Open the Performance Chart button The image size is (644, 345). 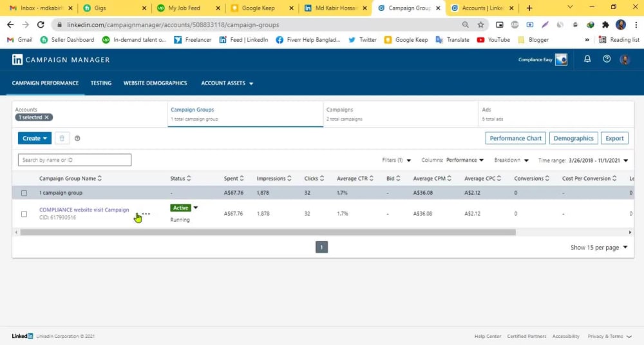click(515, 138)
